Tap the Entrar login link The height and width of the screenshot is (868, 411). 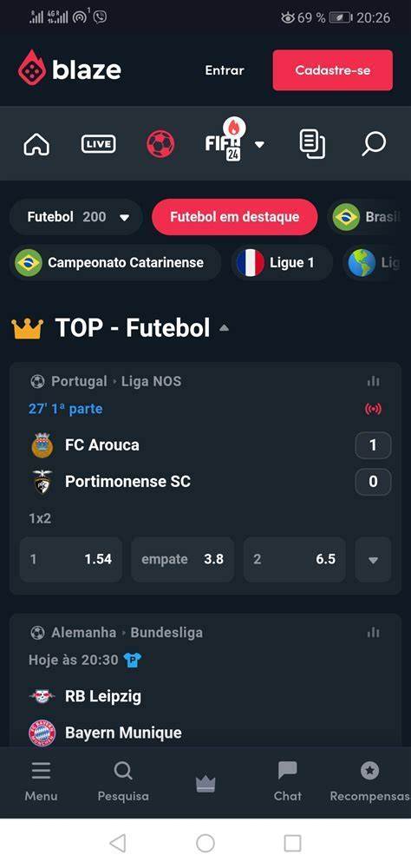click(225, 70)
